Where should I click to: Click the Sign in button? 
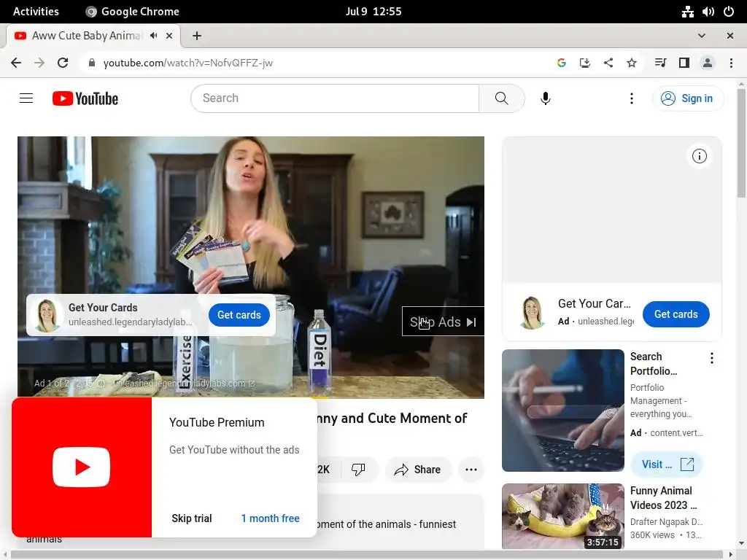(687, 98)
